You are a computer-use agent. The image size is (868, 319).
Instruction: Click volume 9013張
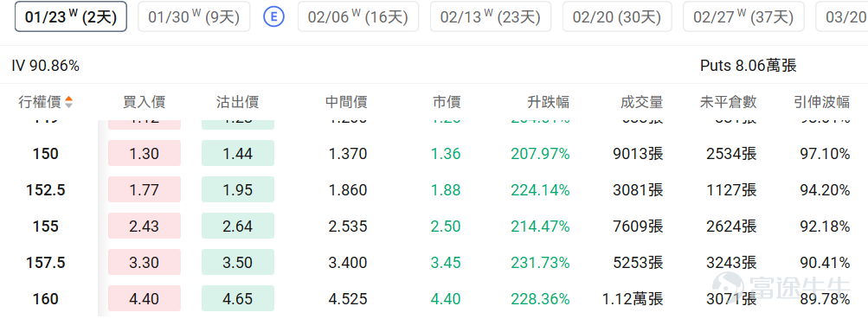(638, 154)
